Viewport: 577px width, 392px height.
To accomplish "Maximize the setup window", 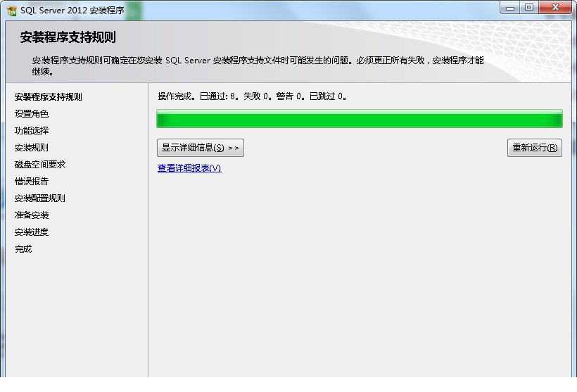I will [x=529, y=8].
